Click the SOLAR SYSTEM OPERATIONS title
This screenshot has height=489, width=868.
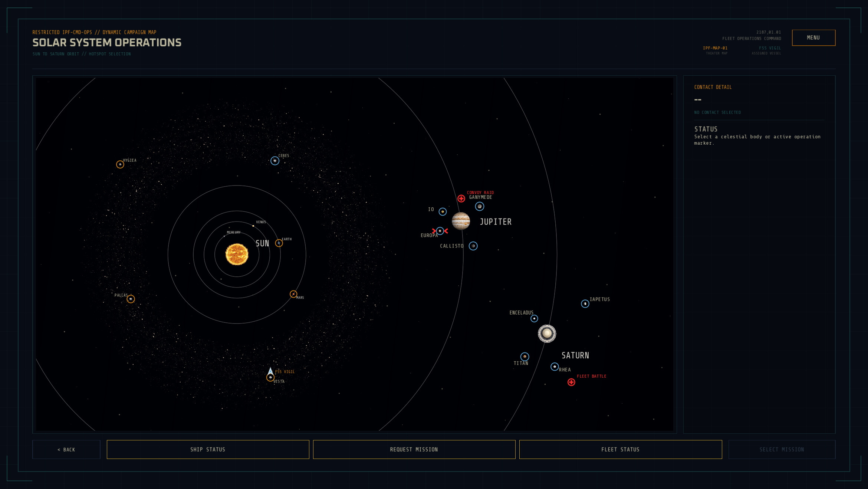[107, 43]
